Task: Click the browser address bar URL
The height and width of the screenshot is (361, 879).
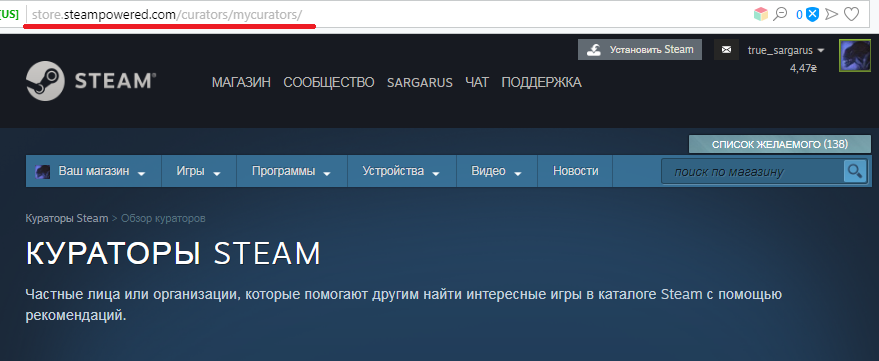Action: 167,15
